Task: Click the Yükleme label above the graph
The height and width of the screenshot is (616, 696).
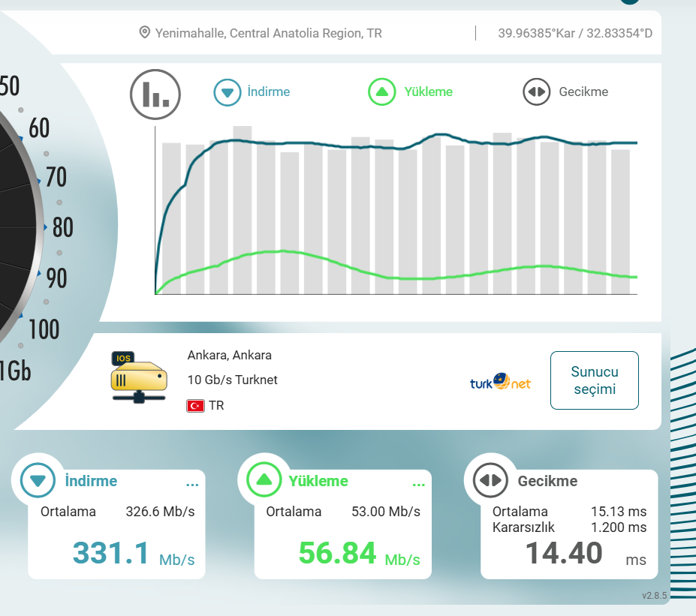Action: click(429, 92)
